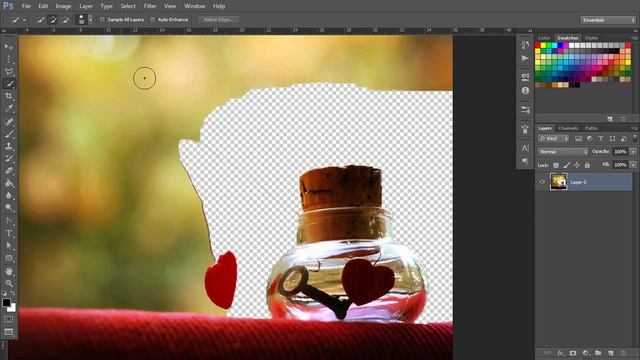640x360 pixels.
Task: Click Add layer mask icon
Action: 573,353
